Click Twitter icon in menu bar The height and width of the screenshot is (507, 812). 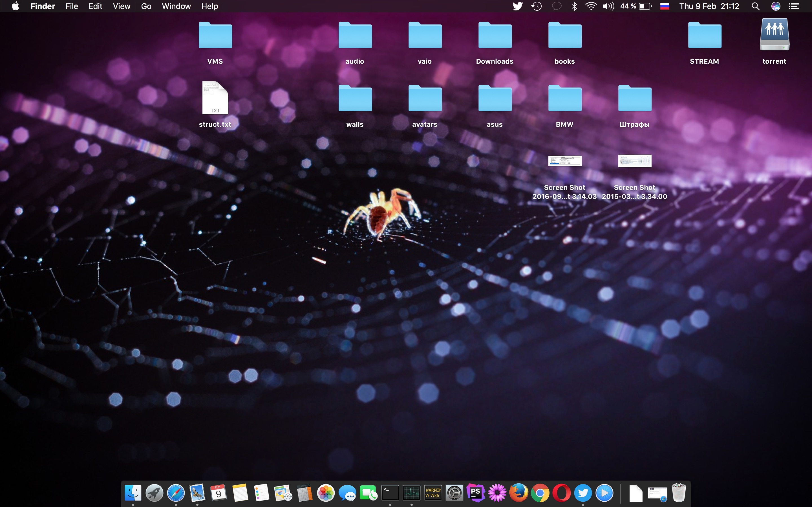click(x=517, y=6)
